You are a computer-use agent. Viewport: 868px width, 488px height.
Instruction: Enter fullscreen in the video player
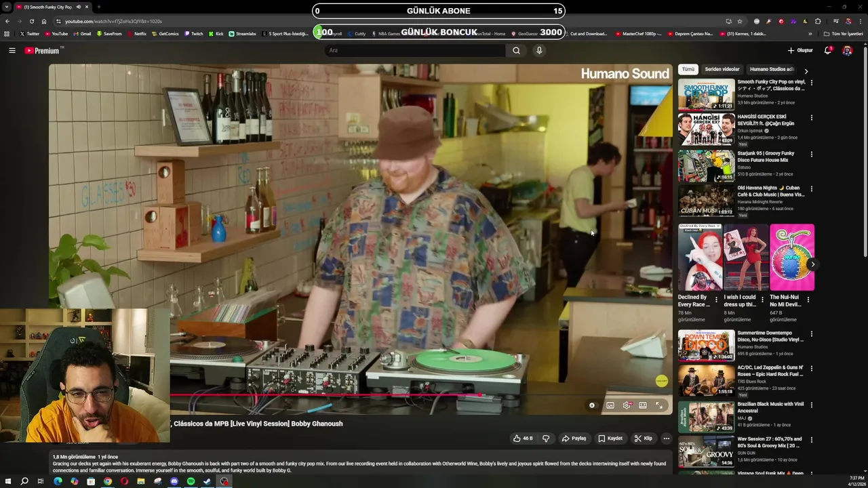coord(659,405)
